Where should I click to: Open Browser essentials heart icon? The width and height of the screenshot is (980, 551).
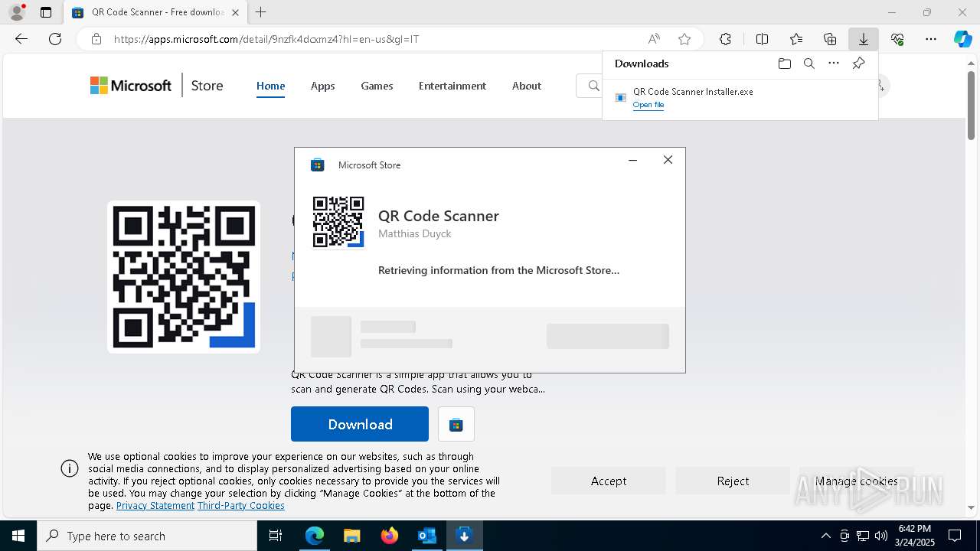tap(897, 39)
